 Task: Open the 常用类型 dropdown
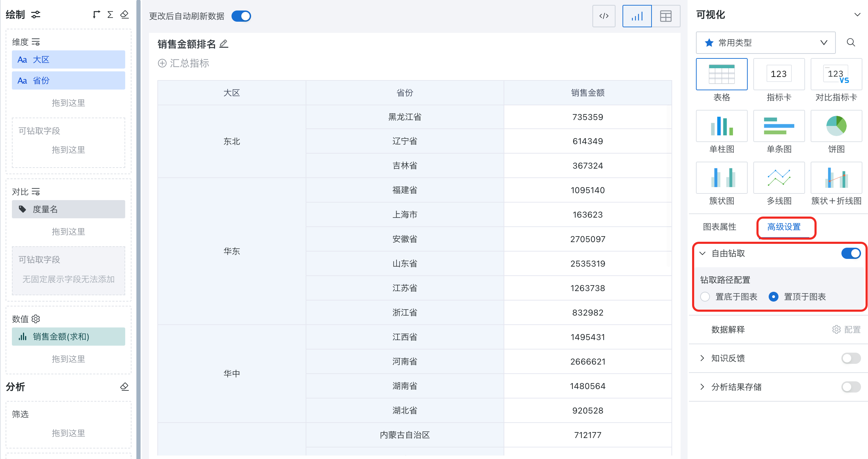click(x=766, y=43)
